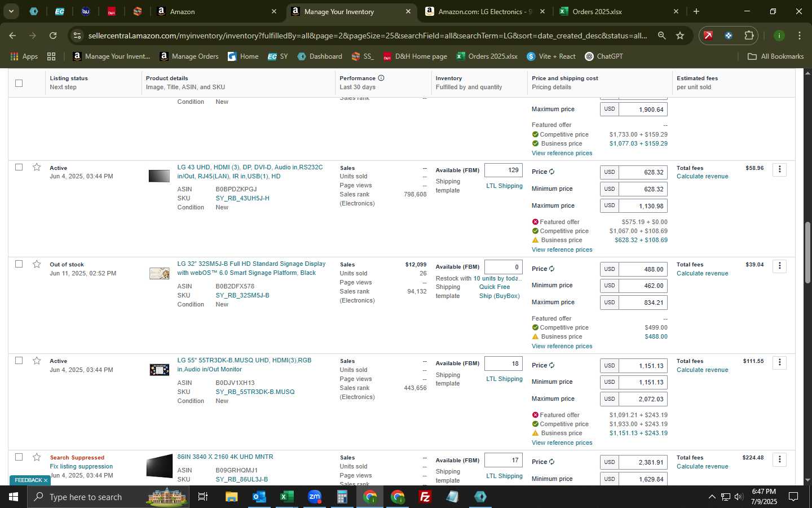Favorite the LG 43 UHD listing star
The width and height of the screenshot is (812, 508).
coord(37,167)
